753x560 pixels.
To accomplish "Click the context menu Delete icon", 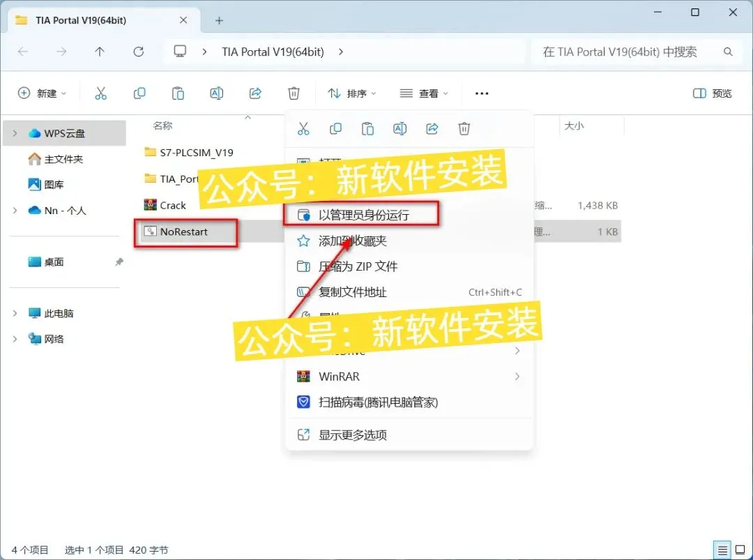I will coord(464,129).
